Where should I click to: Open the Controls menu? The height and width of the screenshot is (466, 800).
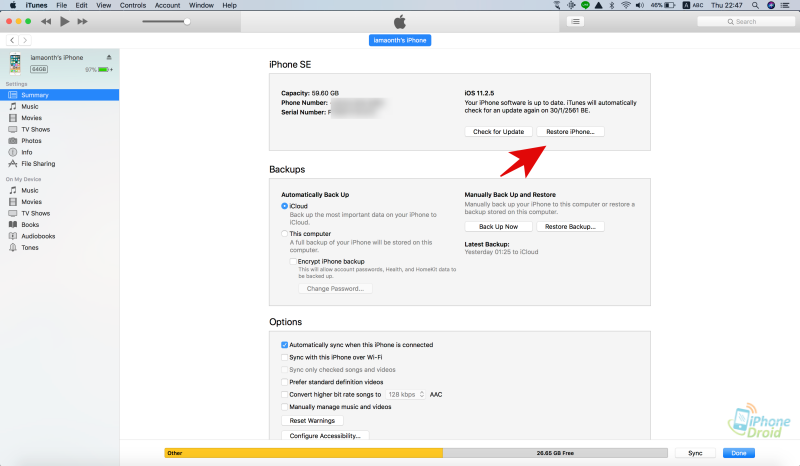[x=133, y=5]
